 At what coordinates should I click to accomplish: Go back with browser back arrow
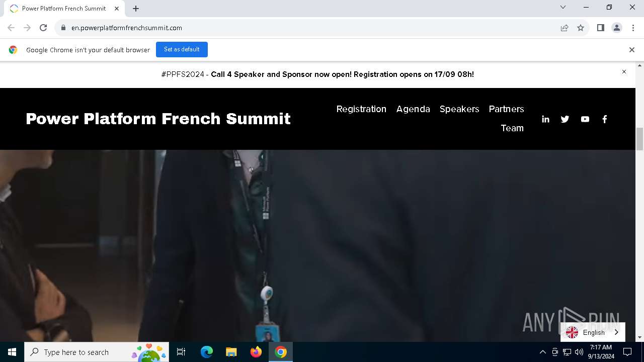pyautogui.click(x=11, y=28)
